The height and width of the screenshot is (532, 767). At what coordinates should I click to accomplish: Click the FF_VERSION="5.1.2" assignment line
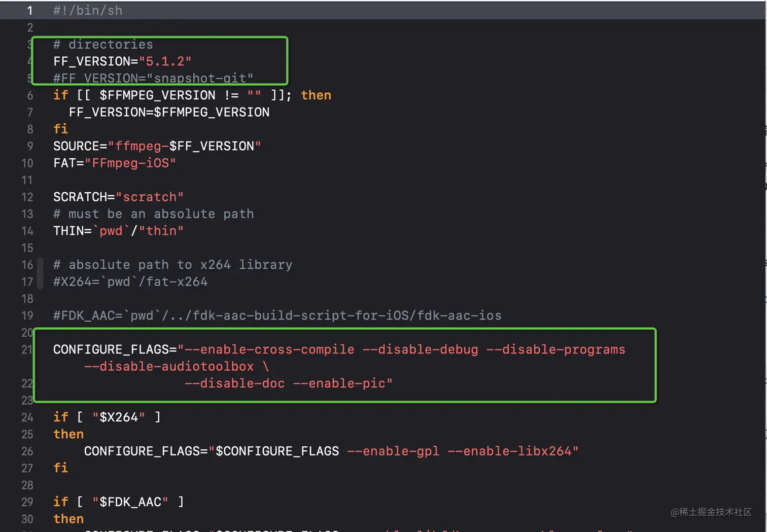tap(122, 61)
